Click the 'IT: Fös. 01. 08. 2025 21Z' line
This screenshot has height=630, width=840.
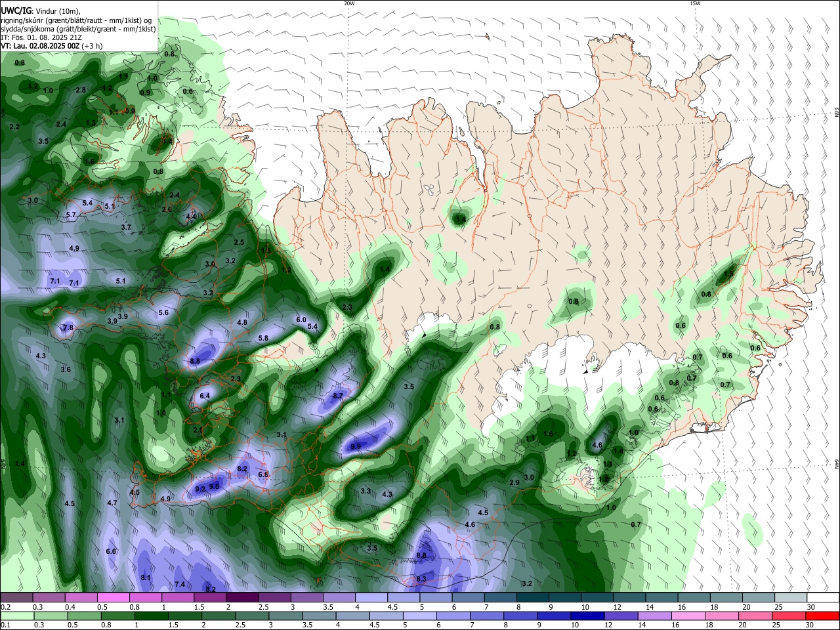(41, 37)
